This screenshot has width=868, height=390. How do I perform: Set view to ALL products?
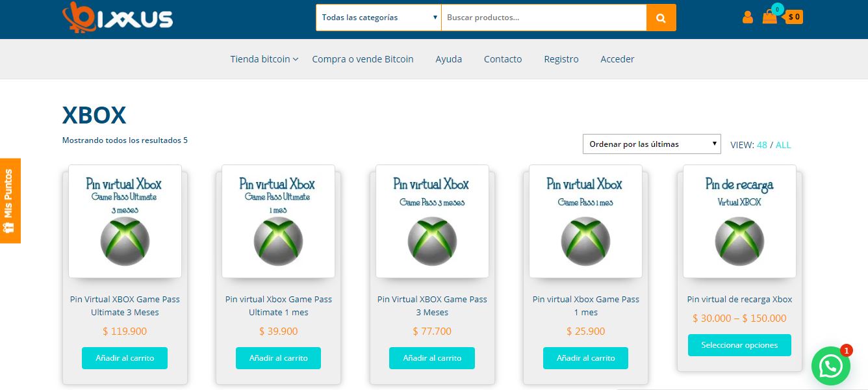[x=784, y=145]
